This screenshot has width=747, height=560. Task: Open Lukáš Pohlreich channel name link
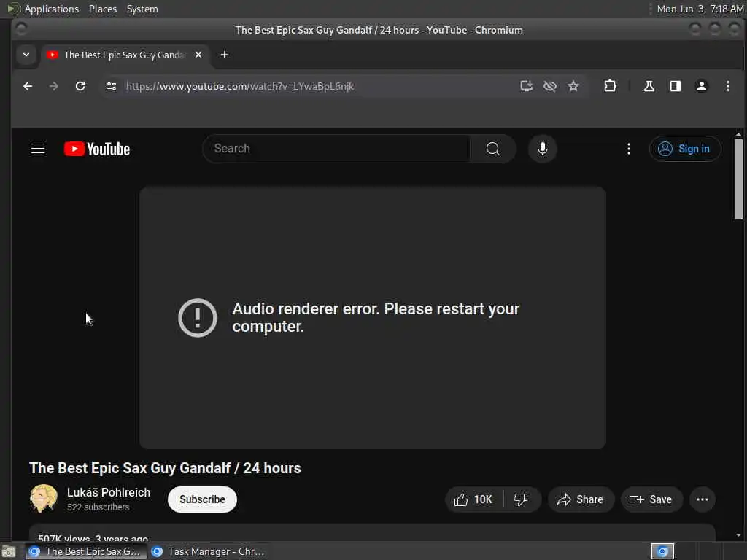[109, 492]
